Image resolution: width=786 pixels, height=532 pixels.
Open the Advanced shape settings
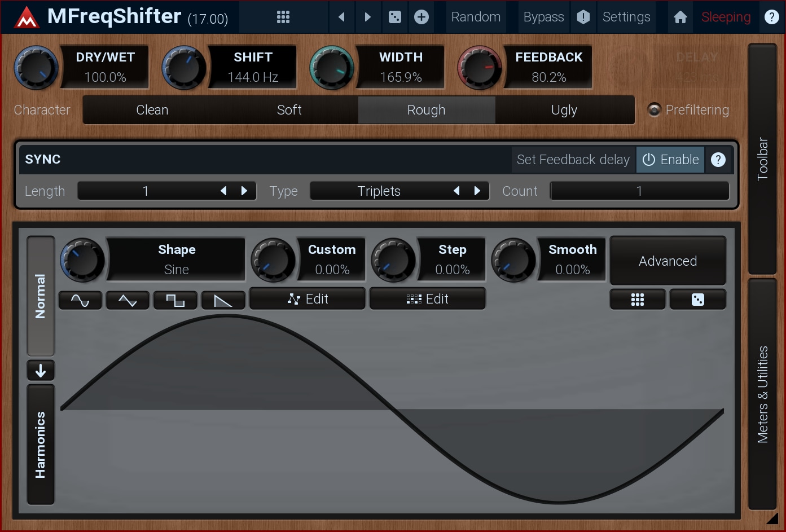click(x=668, y=261)
